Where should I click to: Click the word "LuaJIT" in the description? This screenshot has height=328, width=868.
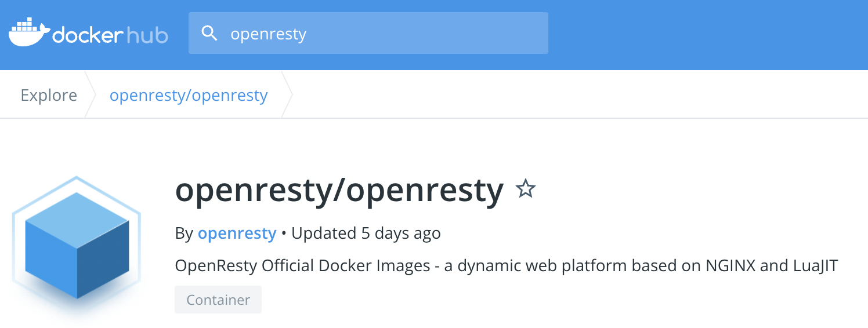815,266
